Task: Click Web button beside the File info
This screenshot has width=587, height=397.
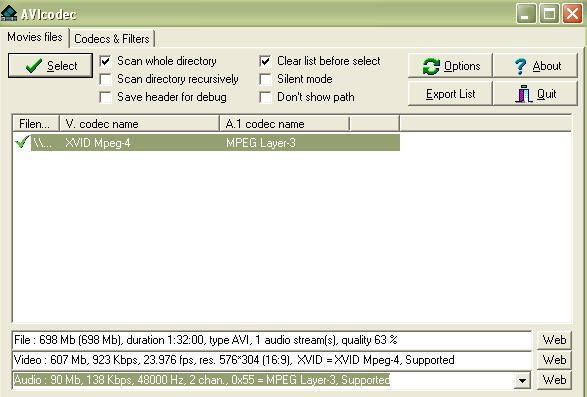Action: pos(554,340)
